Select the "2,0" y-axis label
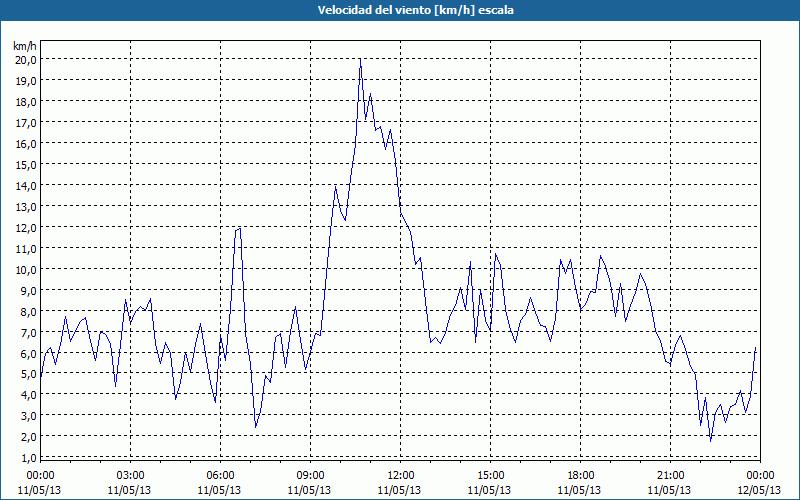Screen dimensions: 800x500 [28, 436]
